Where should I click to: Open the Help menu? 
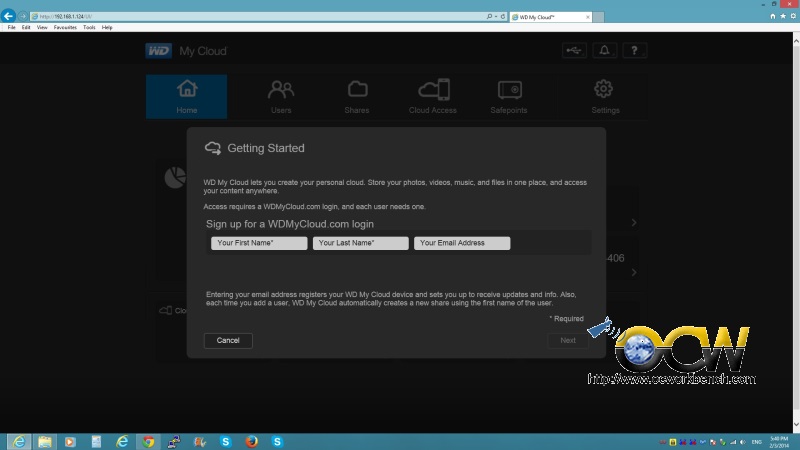[107, 28]
